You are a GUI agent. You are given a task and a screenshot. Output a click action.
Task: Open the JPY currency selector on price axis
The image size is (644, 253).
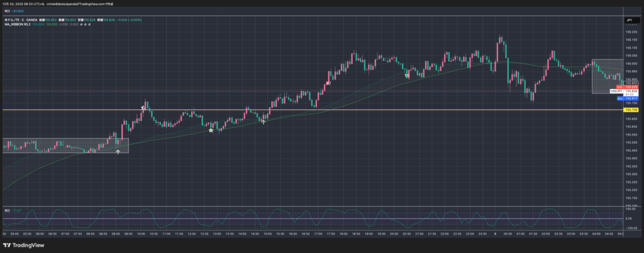[628, 21]
